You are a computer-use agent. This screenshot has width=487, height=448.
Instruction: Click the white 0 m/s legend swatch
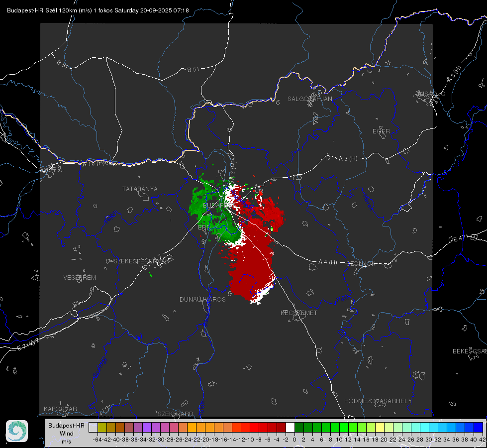pyautogui.click(x=290, y=427)
